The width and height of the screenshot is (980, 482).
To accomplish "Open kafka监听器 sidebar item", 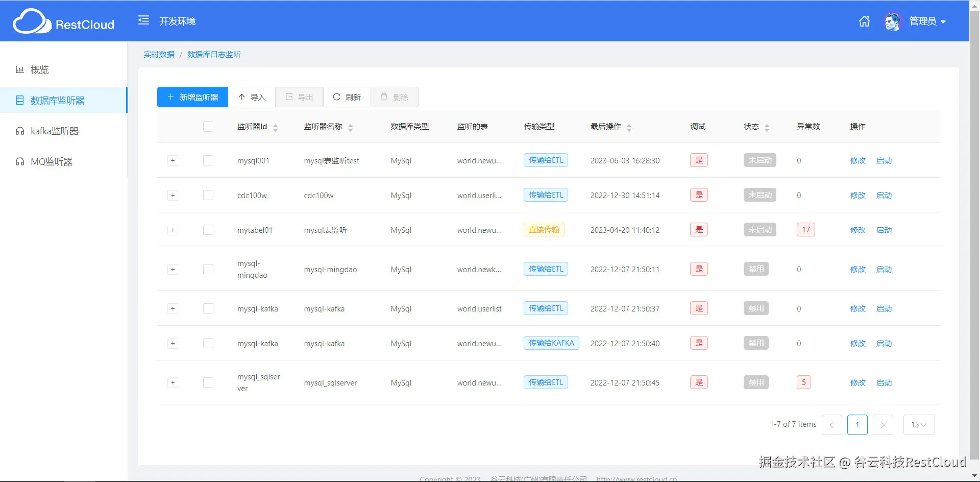I will (x=63, y=131).
